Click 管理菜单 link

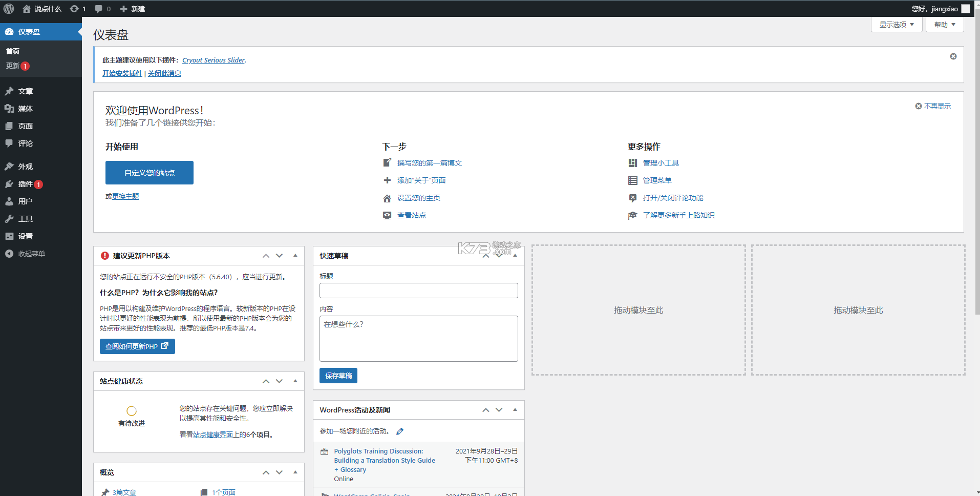click(x=657, y=180)
